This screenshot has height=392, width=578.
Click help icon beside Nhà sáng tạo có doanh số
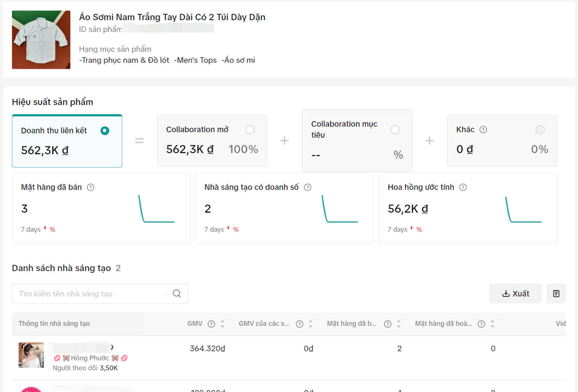tap(307, 187)
